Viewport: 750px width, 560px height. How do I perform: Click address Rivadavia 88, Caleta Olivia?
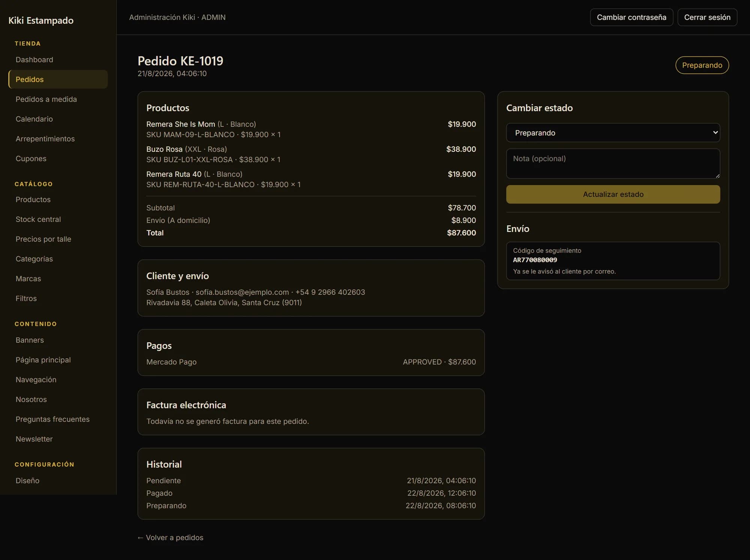[x=224, y=302]
